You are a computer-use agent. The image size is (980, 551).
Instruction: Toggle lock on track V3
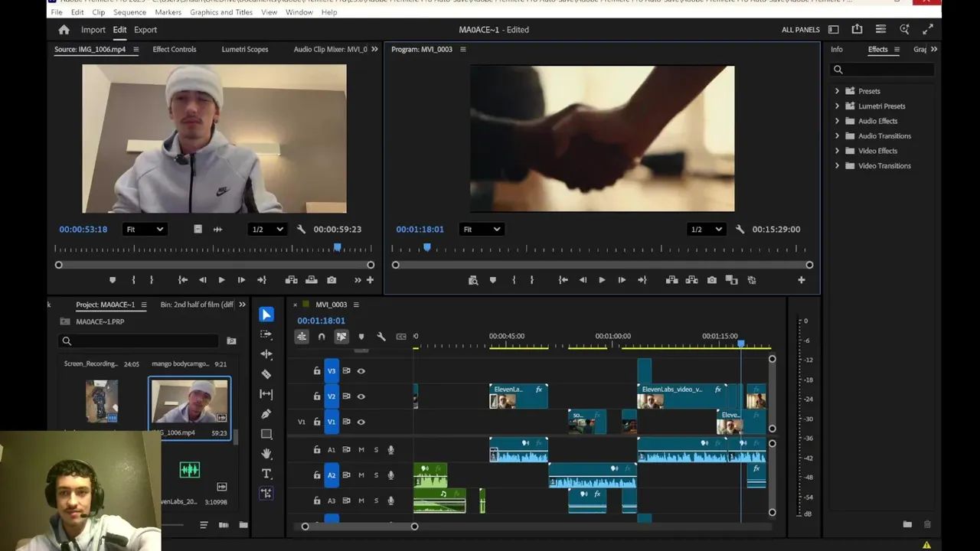tap(316, 371)
